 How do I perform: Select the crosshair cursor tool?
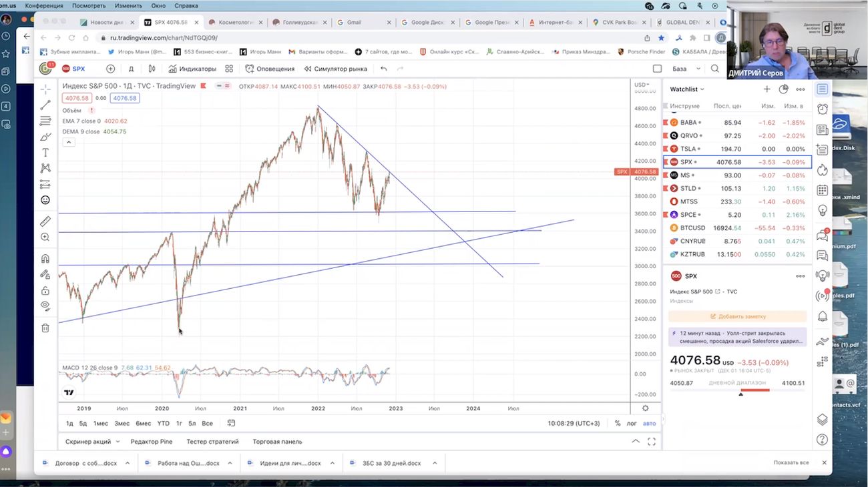[45, 89]
